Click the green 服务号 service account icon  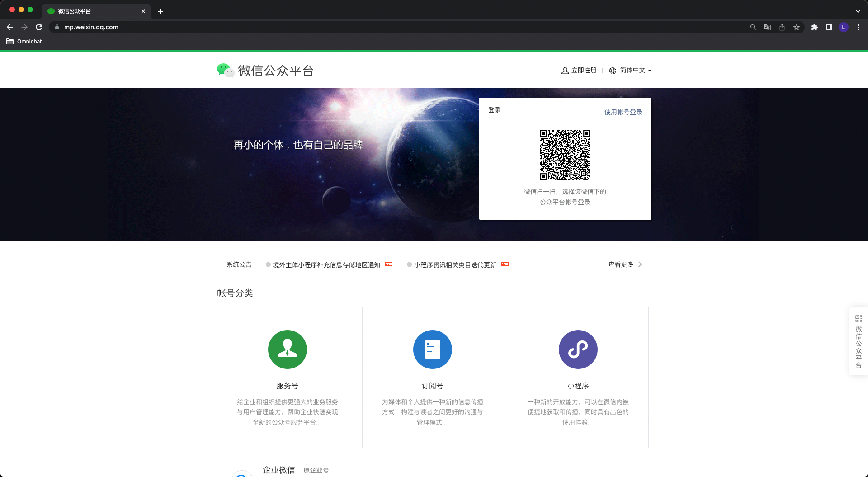287,349
